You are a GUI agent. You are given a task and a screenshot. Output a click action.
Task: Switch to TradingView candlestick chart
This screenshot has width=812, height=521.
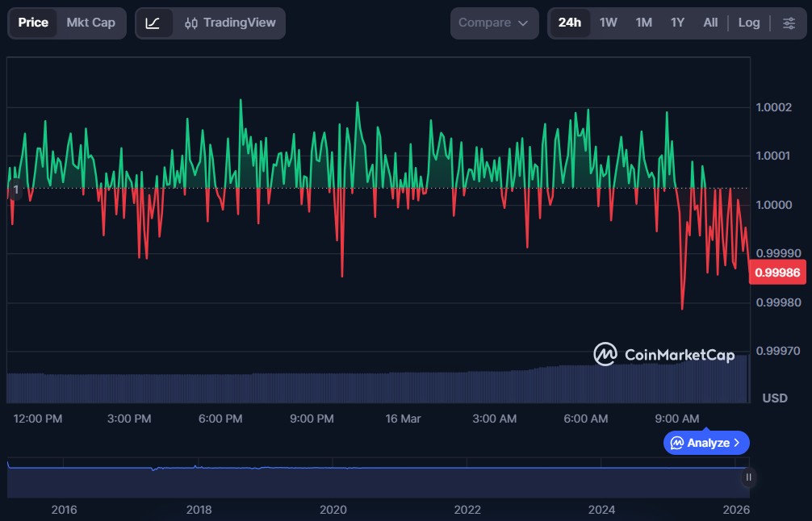tap(230, 23)
